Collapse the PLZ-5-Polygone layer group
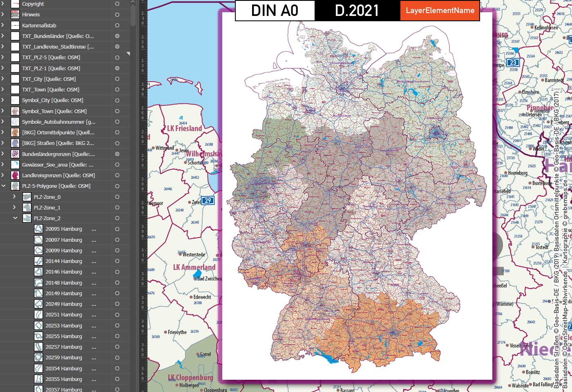 coord(4,186)
